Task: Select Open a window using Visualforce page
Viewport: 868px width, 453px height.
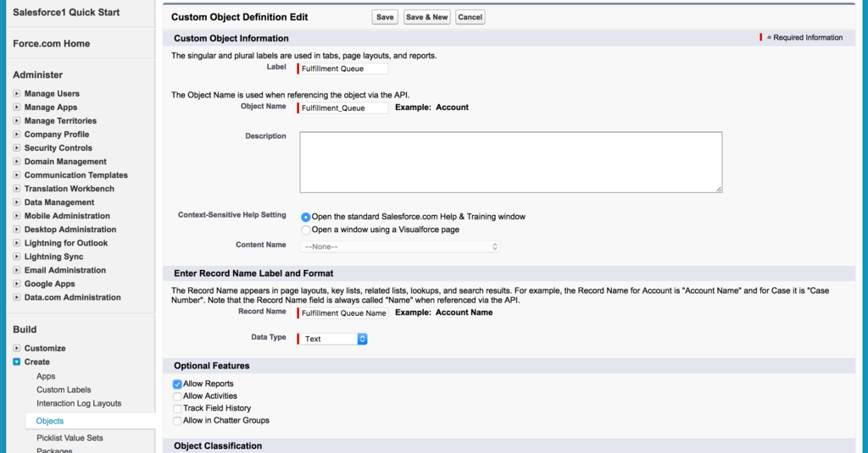Action: [305, 229]
